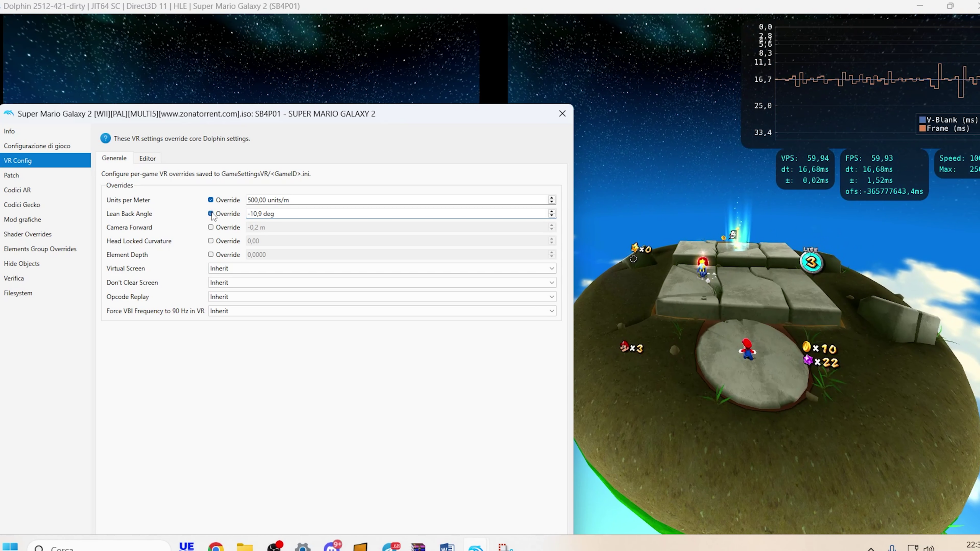Increase Lean Back Angle with up stepper

552,211
